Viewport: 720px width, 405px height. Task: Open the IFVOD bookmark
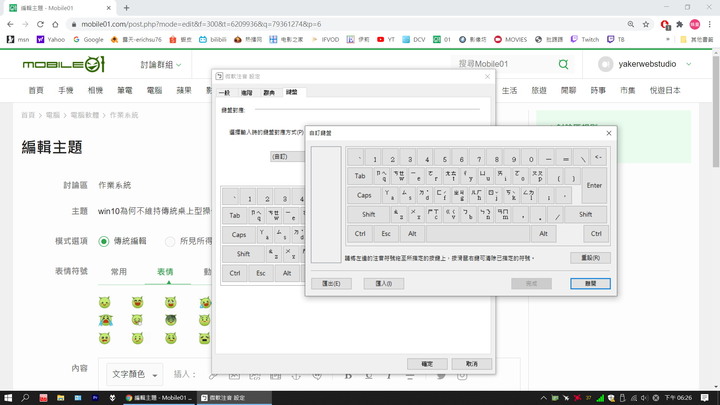tap(325, 39)
